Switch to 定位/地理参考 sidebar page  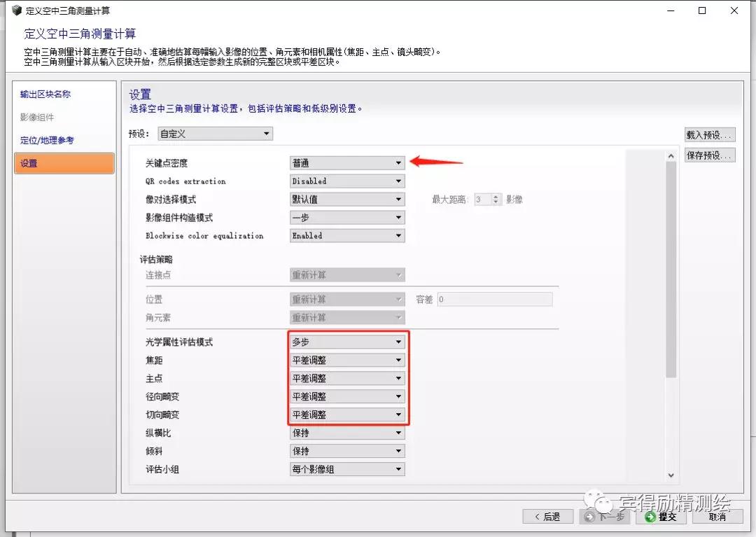click(47, 141)
